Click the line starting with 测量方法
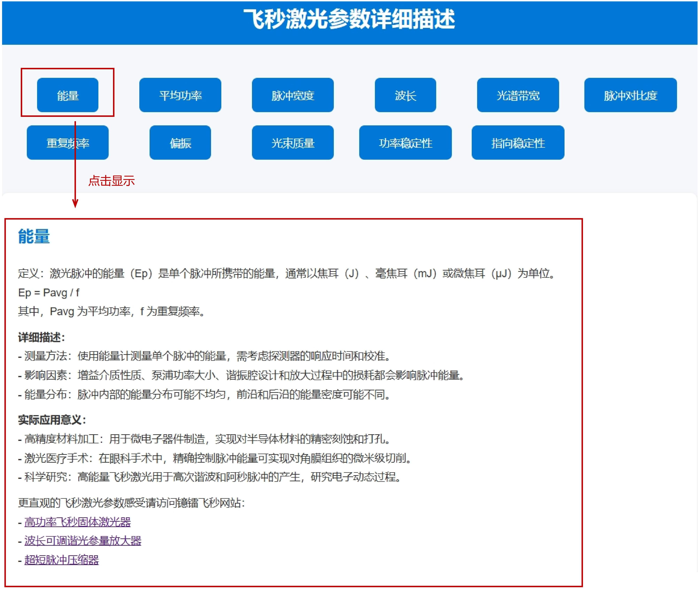 point(205,356)
